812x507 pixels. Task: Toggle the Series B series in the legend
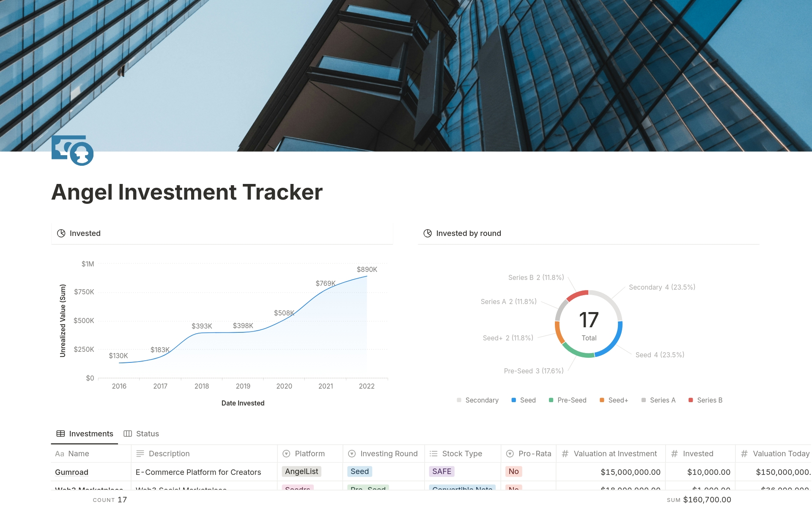705,400
